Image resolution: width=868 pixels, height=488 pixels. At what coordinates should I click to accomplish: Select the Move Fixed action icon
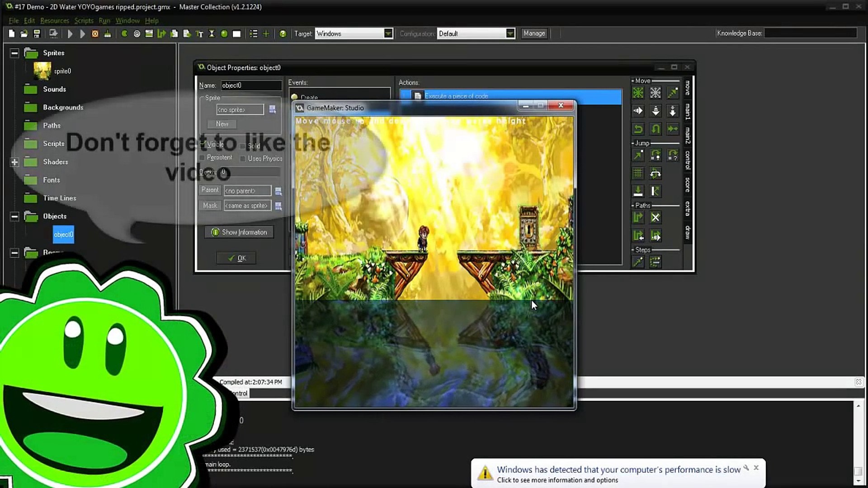tap(638, 93)
